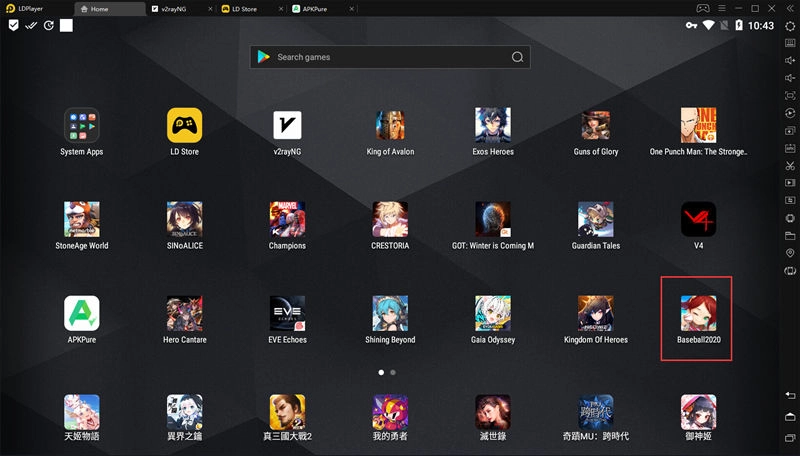Go to the second home page dot

pos(393,372)
